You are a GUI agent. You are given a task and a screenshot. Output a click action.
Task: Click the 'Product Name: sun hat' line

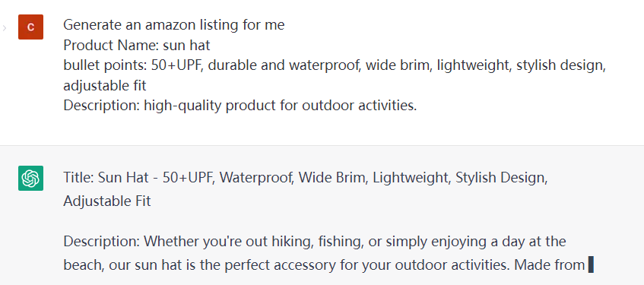click(x=137, y=45)
